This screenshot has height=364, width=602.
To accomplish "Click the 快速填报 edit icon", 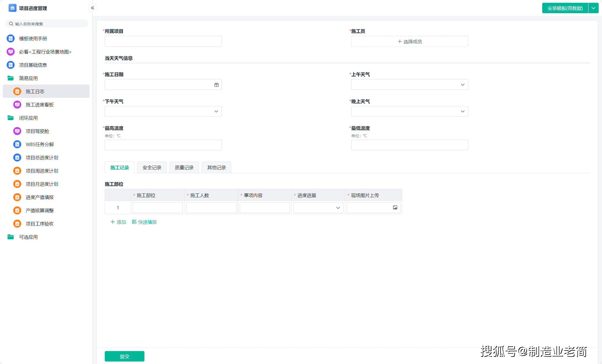I will click(134, 222).
